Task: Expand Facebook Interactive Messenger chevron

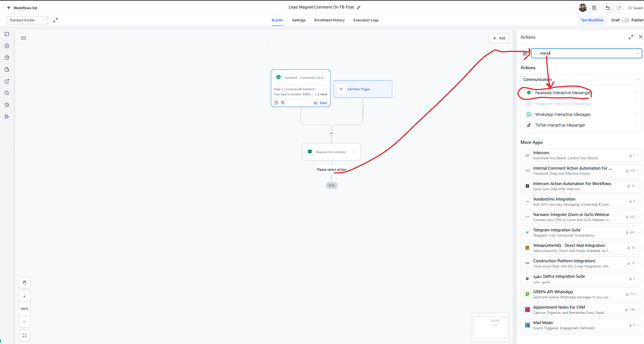Action: [636, 93]
